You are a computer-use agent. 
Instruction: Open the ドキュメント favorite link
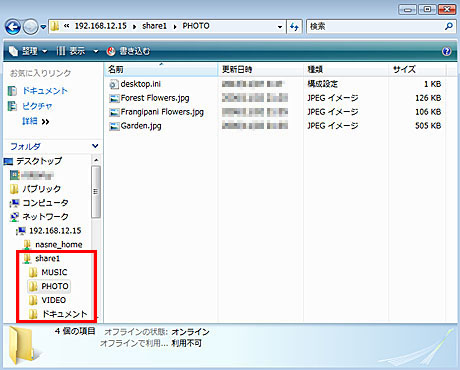tap(45, 91)
